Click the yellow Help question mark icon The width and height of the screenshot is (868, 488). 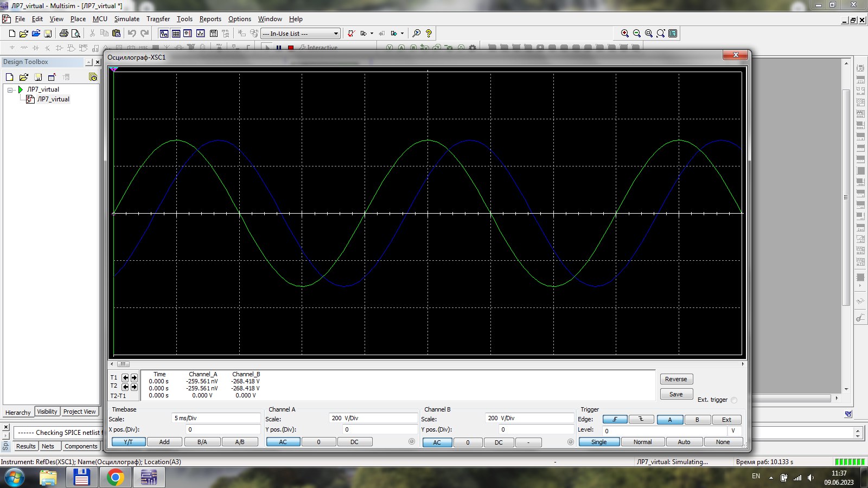tap(429, 34)
